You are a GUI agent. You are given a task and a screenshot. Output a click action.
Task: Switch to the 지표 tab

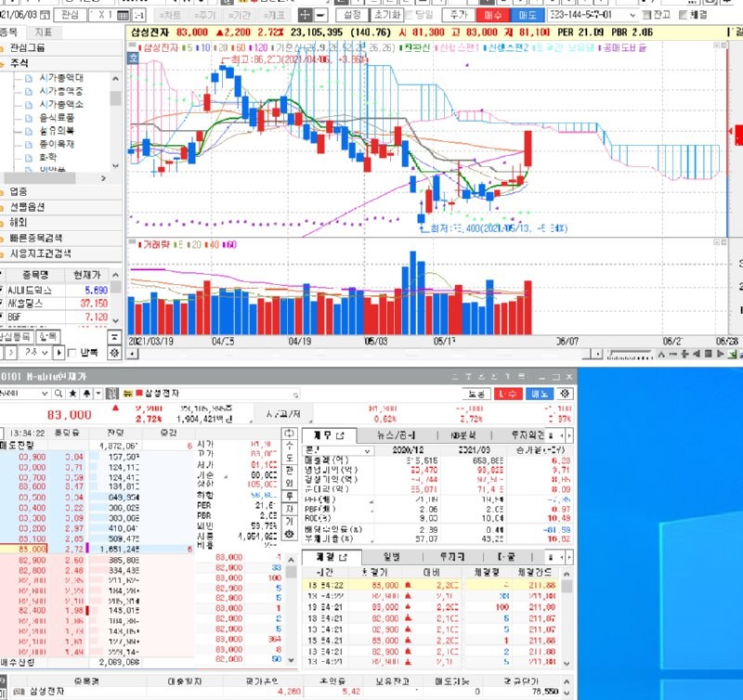[44, 32]
